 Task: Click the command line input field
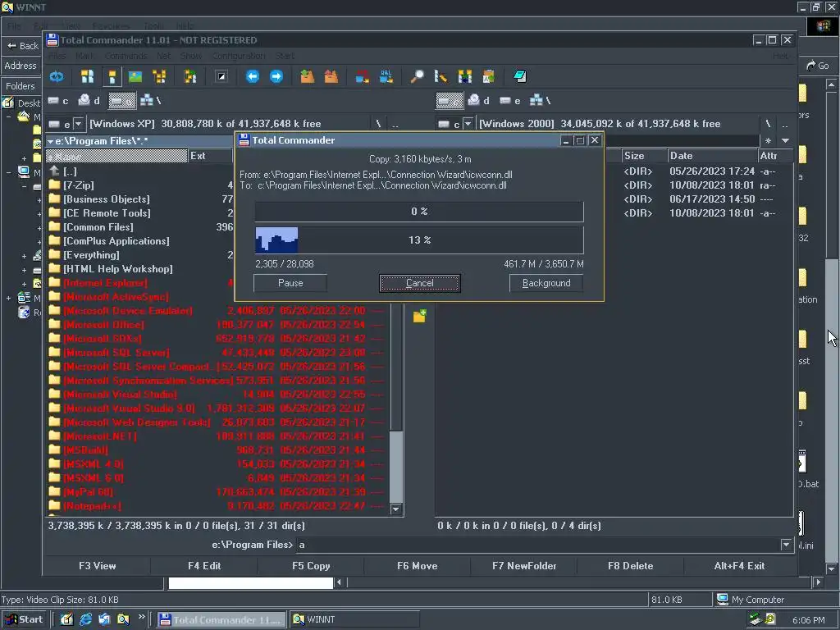tap(538, 545)
